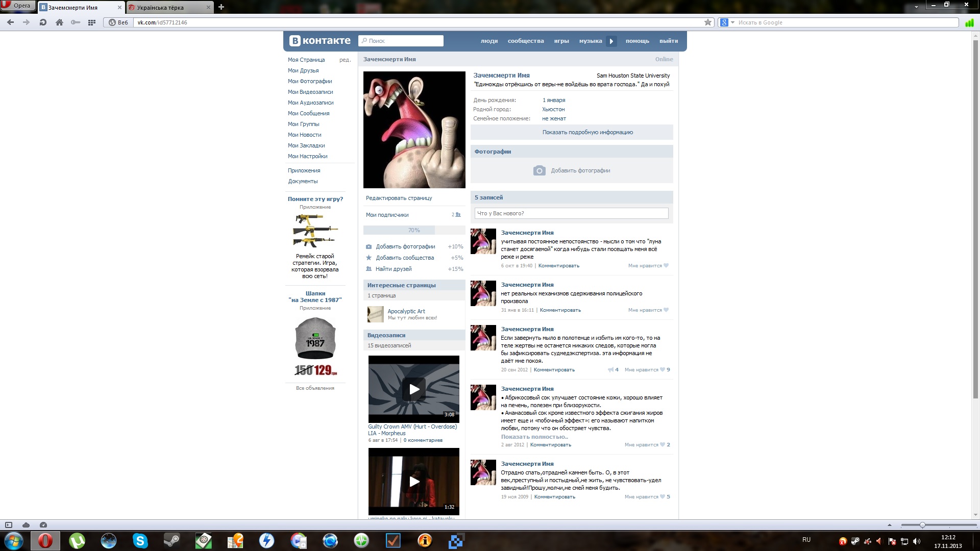
Task: Bookmark page with the star icon
Action: (x=708, y=22)
